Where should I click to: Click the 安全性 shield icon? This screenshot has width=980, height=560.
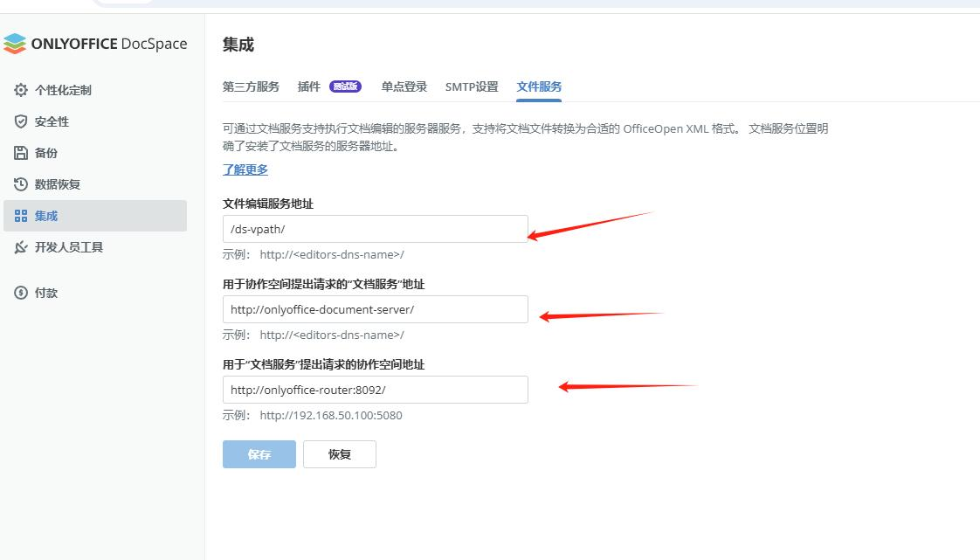coord(21,121)
